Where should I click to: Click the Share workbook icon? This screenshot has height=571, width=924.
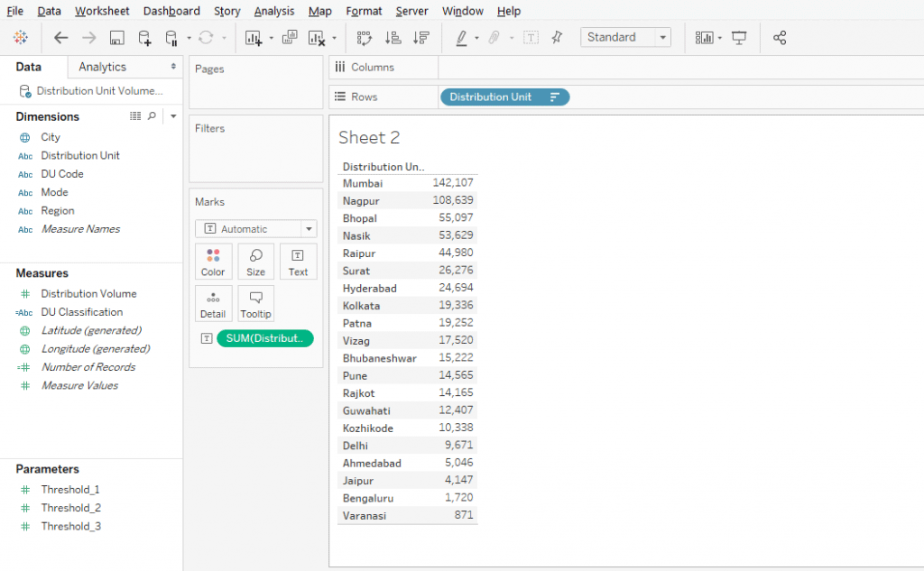coord(779,38)
